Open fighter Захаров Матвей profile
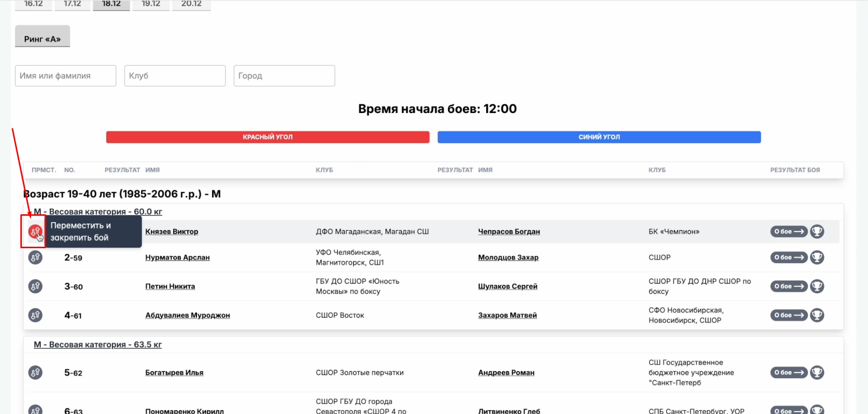 (x=508, y=315)
